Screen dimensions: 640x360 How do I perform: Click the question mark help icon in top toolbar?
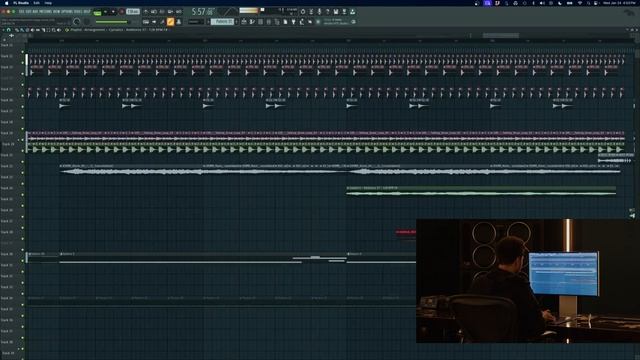point(327,12)
